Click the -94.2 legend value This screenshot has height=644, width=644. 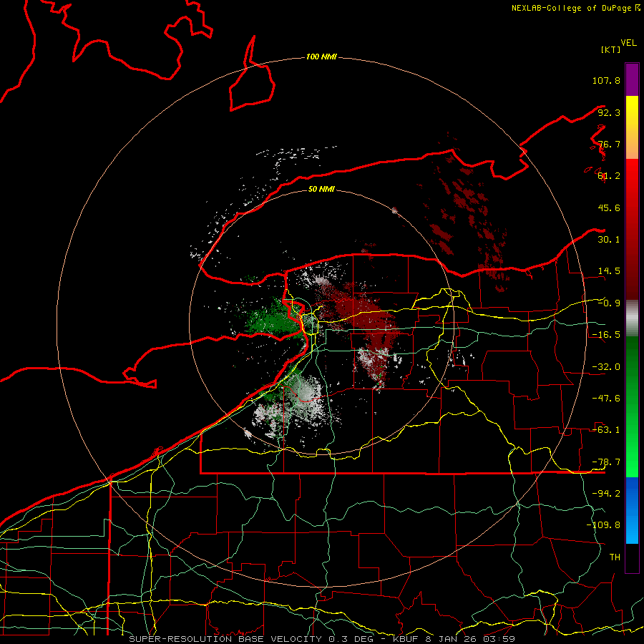[606, 494]
